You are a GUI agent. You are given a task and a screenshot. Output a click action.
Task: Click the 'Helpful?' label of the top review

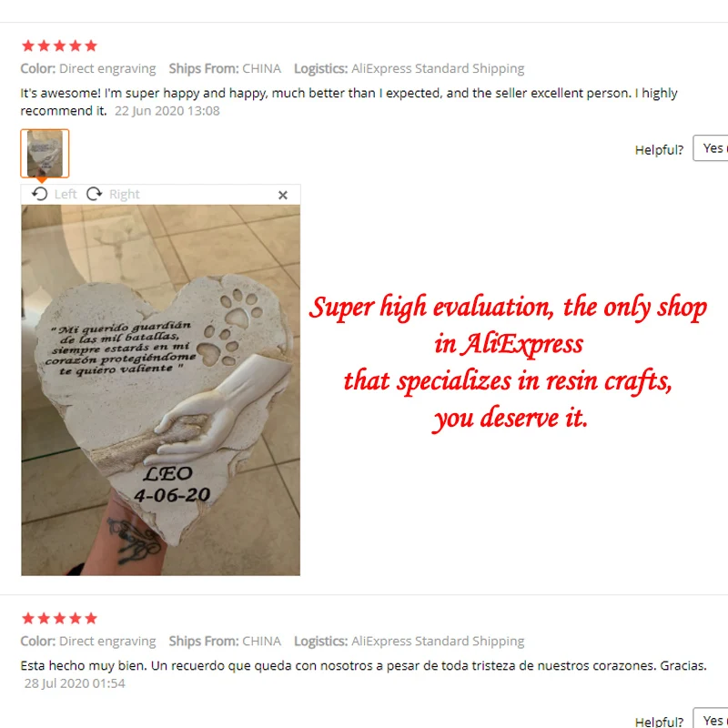(659, 150)
